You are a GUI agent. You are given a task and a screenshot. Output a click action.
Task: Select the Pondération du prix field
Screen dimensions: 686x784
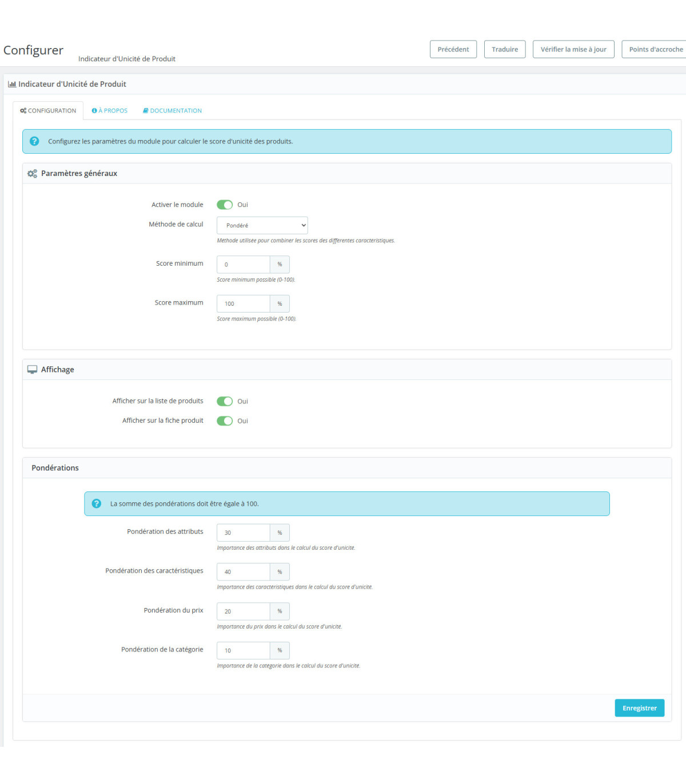[244, 611]
